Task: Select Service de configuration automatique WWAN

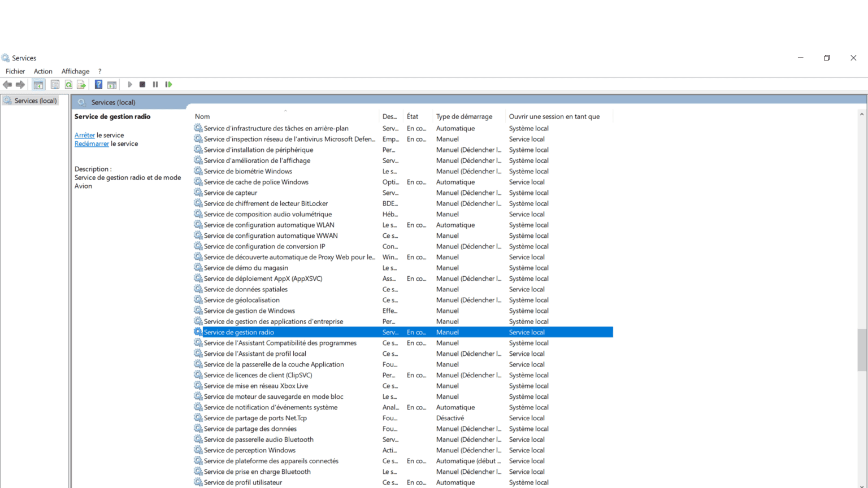Action: click(271, 236)
